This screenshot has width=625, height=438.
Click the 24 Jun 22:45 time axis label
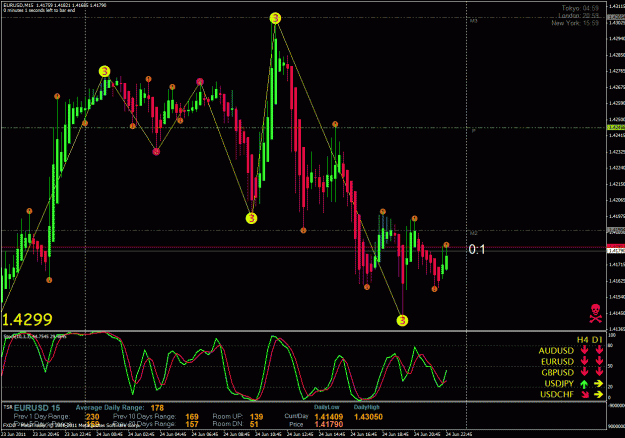point(458,434)
